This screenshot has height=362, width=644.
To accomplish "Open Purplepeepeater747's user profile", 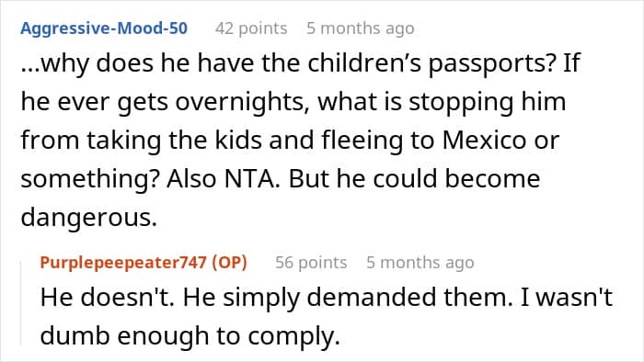I will point(123,263).
